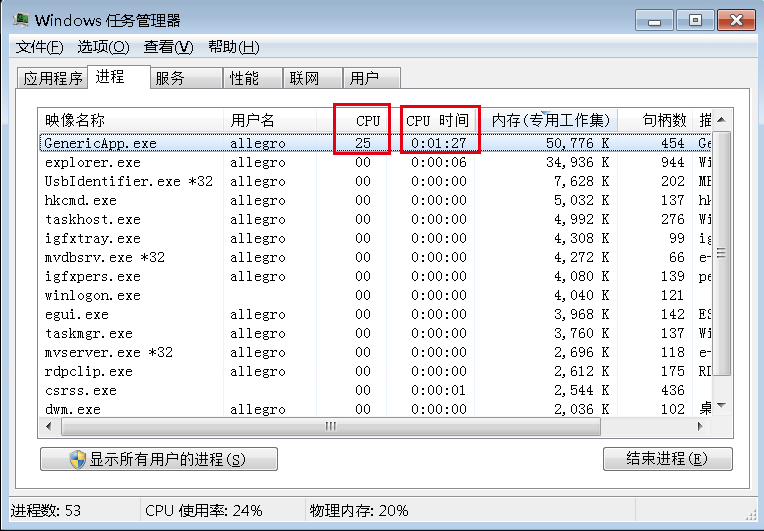Click the 944 handle count cell
The height and width of the screenshot is (531, 764).
point(672,162)
